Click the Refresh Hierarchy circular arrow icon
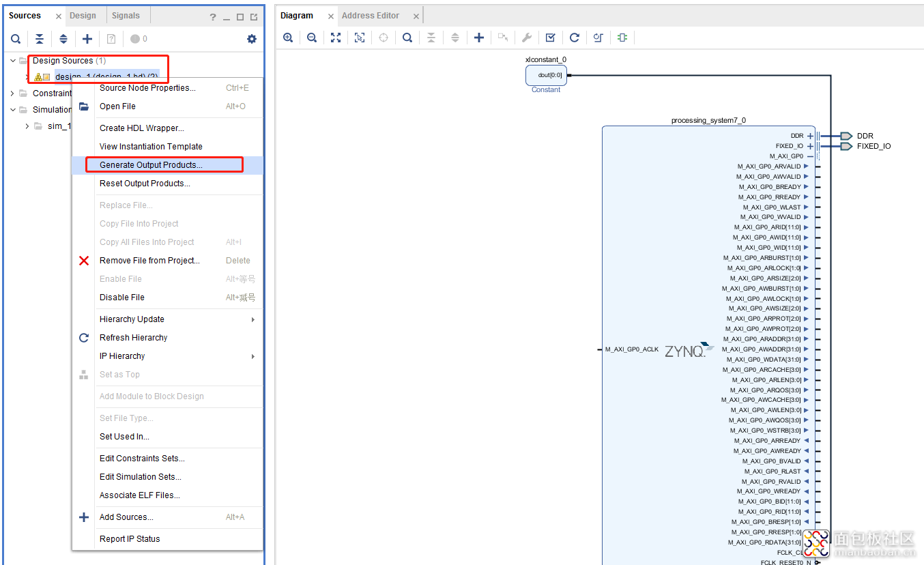The image size is (924, 565). pyautogui.click(x=84, y=338)
